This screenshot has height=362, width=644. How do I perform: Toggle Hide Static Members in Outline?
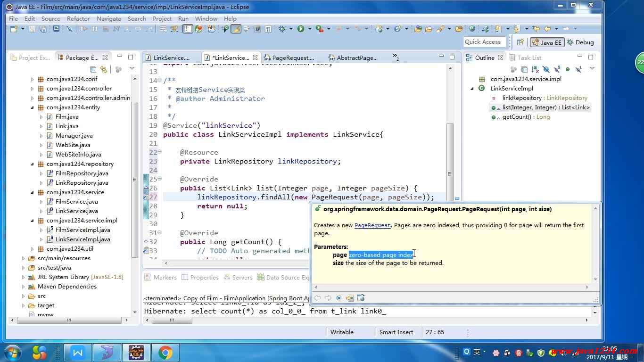click(557, 69)
